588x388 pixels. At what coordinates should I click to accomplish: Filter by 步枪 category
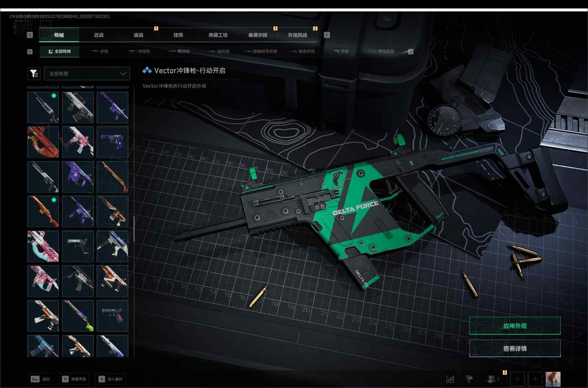point(99,51)
